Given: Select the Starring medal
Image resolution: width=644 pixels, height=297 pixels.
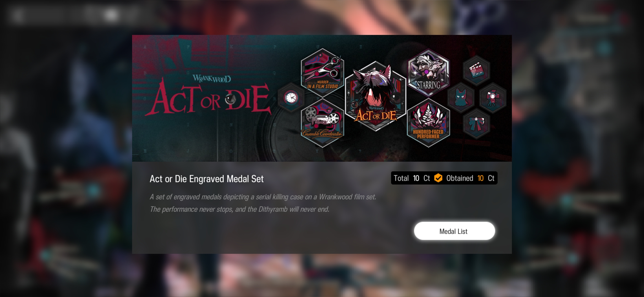Looking at the screenshot, I should [429, 73].
